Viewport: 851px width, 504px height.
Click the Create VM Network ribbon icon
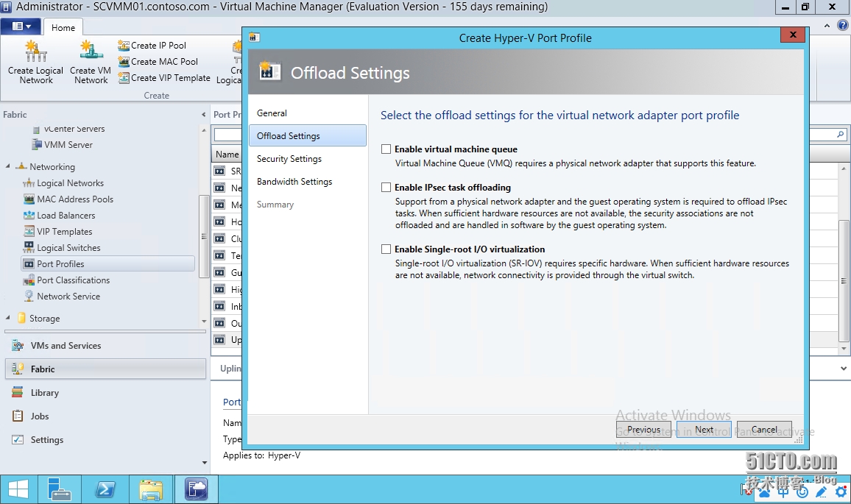(x=91, y=51)
